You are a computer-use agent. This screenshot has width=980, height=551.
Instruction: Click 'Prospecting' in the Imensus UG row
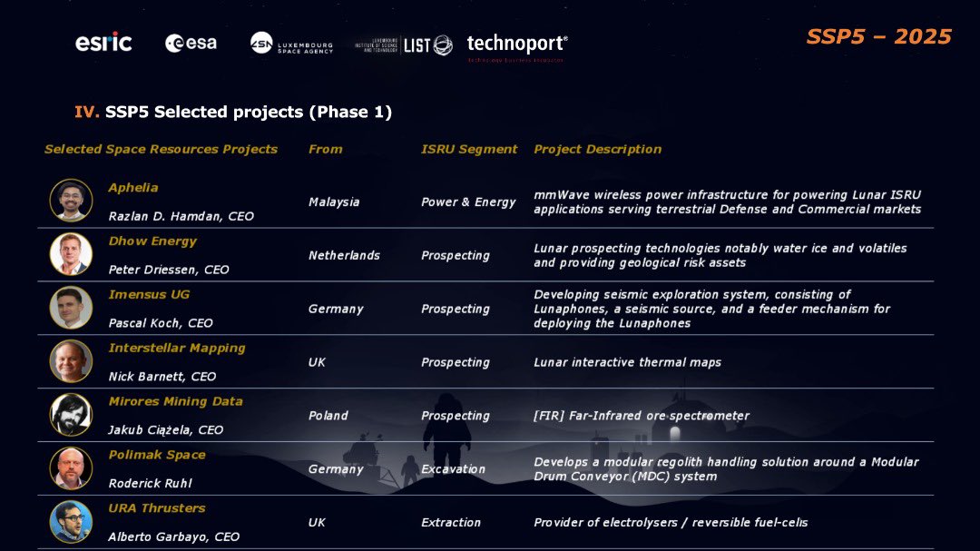pyautogui.click(x=455, y=309)
